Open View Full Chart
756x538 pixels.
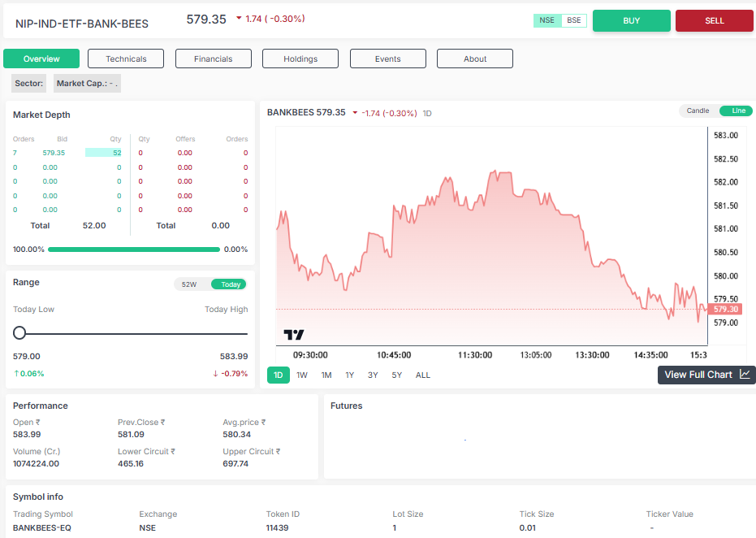(x=706, y=375)
